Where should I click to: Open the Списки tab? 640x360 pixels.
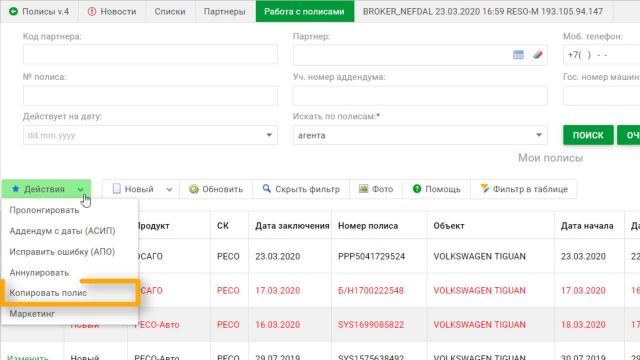pos(170,11)
